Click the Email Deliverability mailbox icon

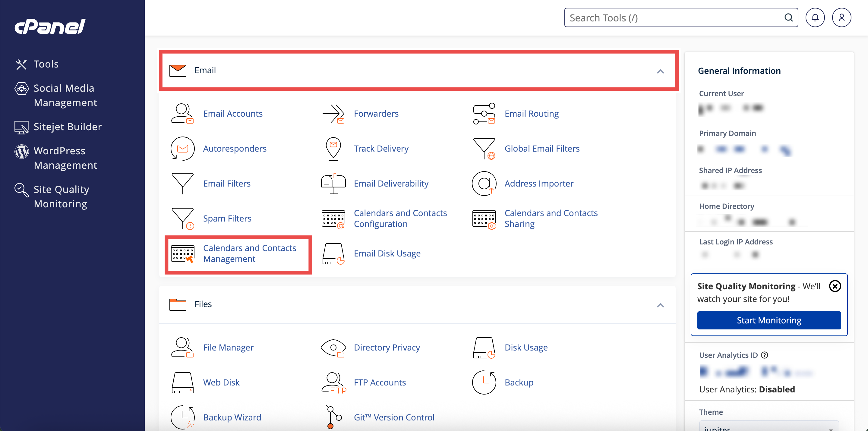point(333,184)
